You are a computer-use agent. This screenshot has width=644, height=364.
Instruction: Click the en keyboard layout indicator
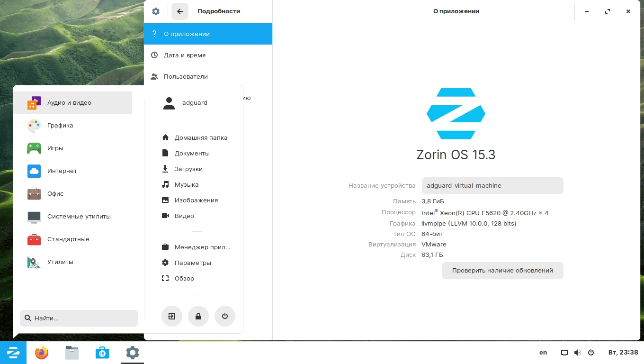pos(543,353)
